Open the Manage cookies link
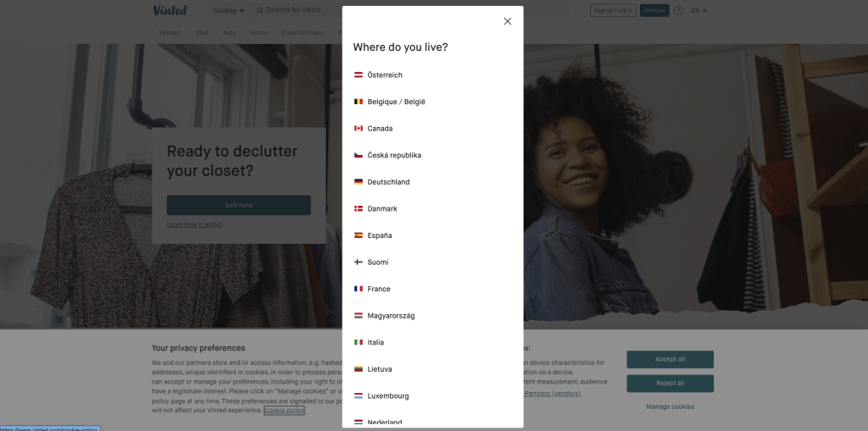868x431 pixels. click(670, 406)
